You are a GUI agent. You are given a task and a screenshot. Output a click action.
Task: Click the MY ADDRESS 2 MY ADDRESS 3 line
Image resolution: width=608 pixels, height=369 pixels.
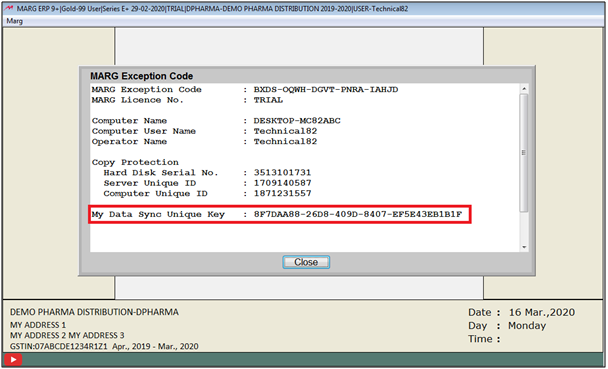tap(67, 336)
